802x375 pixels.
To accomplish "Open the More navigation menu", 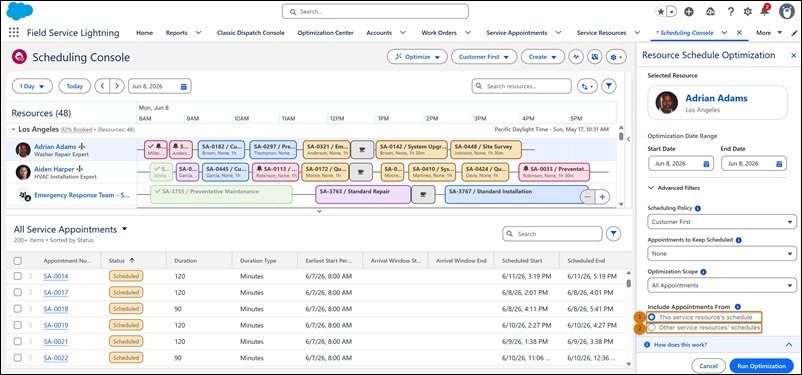I will pos(769,33).
